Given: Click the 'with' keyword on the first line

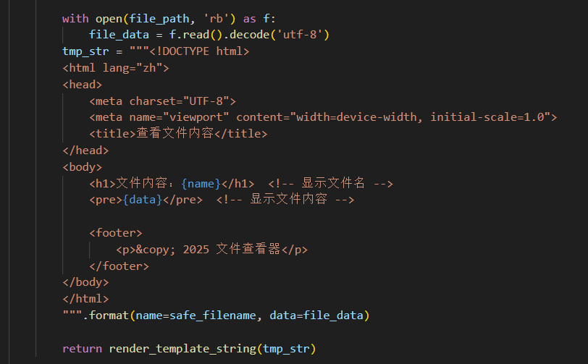Looking at the screenshot, I should coord(75,18).
